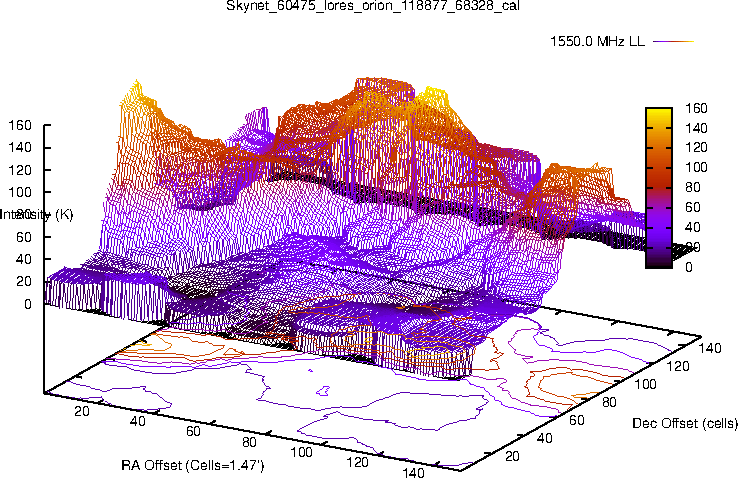Screen dimensions: 738x478
Task: Click the 40 tick on the Intensity axis
Action: click(24, 259)
